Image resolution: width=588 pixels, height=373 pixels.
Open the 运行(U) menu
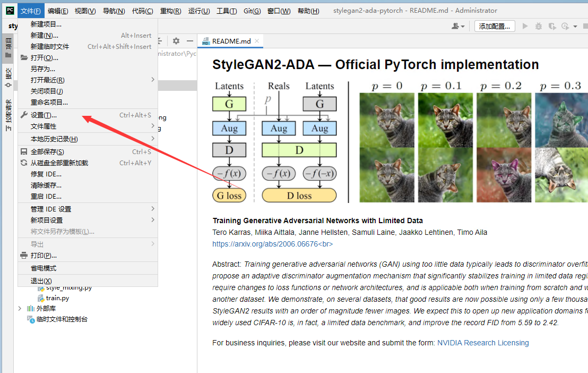click(x=199, y=11)
